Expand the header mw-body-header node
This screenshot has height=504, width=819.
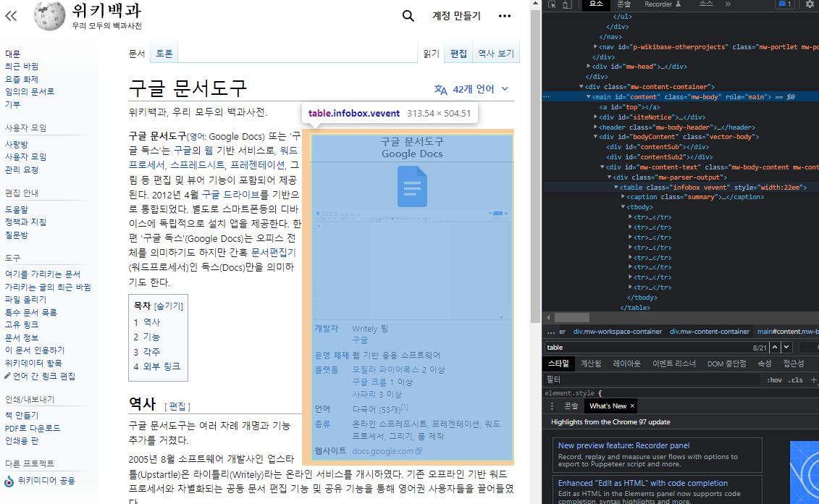[595, 127]
